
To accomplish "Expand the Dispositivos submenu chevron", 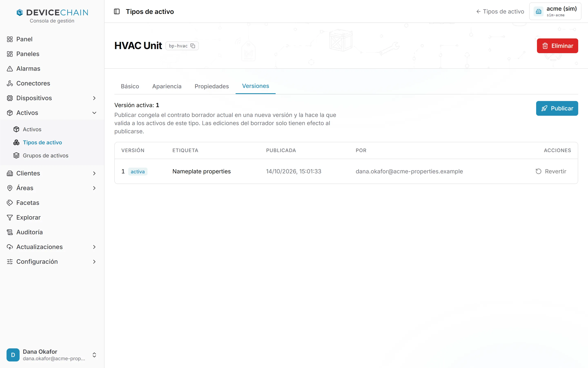I will click(94, 98).
